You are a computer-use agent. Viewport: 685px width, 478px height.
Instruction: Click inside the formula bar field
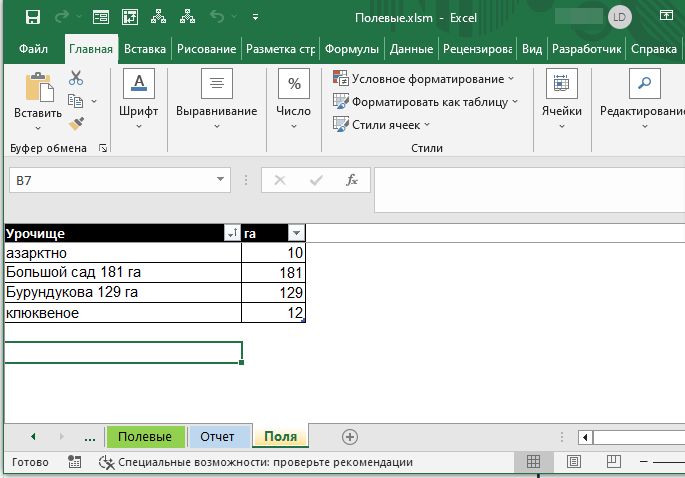529,190
